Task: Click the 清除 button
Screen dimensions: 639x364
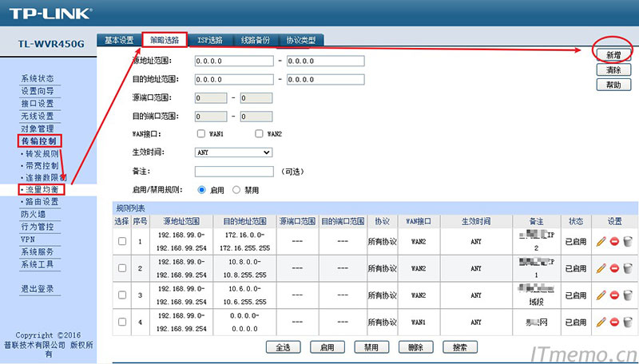Action: [613, 69]
